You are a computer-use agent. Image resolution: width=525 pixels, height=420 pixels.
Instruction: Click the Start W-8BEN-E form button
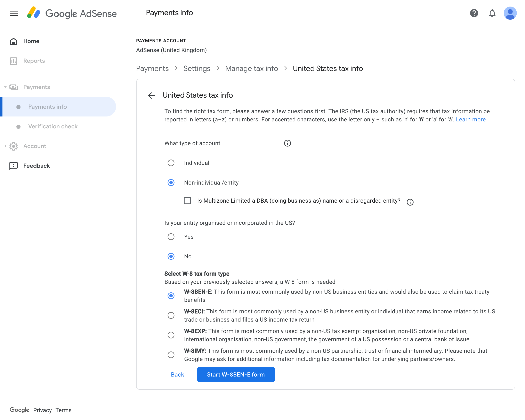[x=235, y=374]
